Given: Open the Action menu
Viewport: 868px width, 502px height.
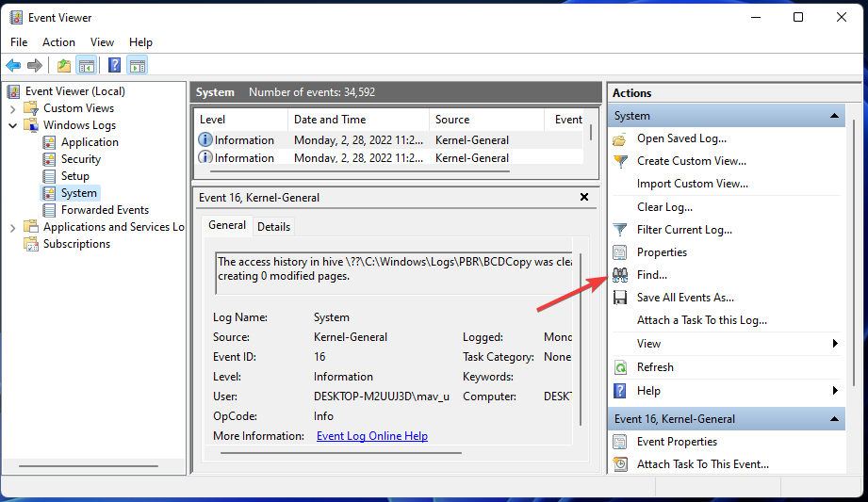Looking at the screenshot, I should pos(58,42).
